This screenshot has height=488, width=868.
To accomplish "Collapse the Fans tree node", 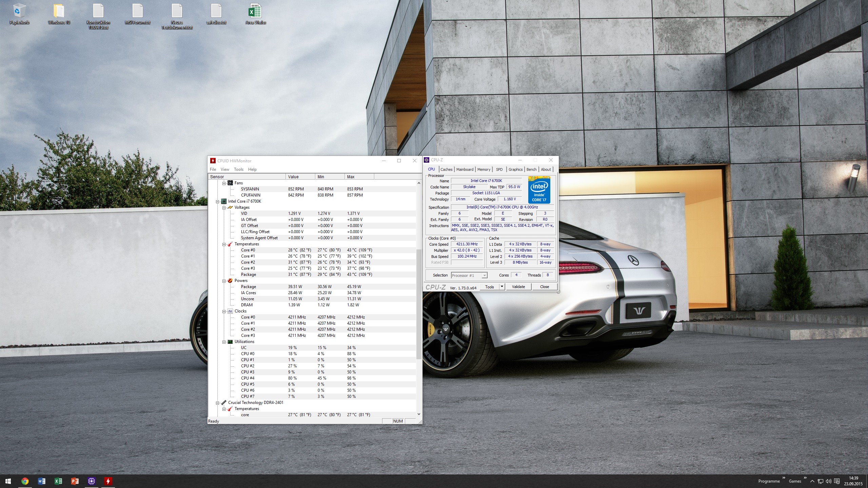I will point(224,183).
